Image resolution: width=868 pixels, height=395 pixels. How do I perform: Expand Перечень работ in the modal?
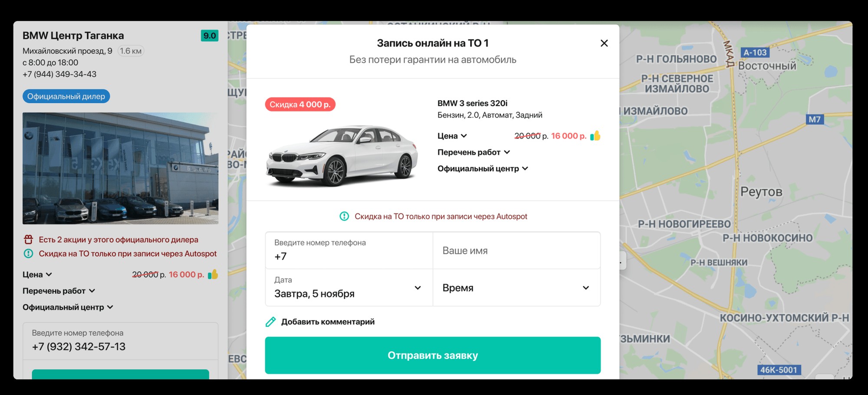point(473,152)
